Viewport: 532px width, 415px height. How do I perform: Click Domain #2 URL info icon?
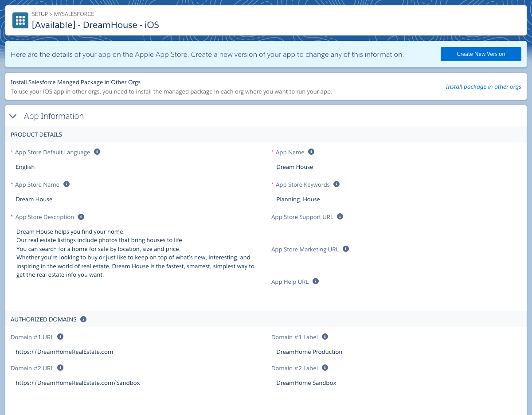[61, 368]
